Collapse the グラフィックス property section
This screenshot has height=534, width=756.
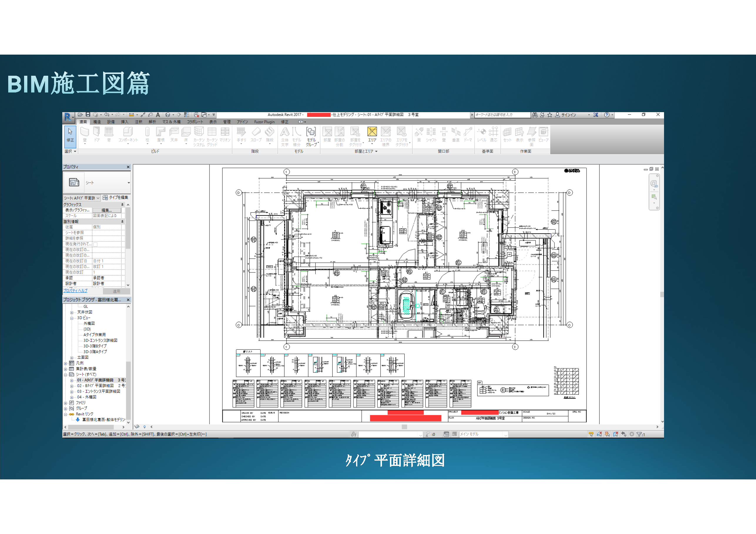122,205
